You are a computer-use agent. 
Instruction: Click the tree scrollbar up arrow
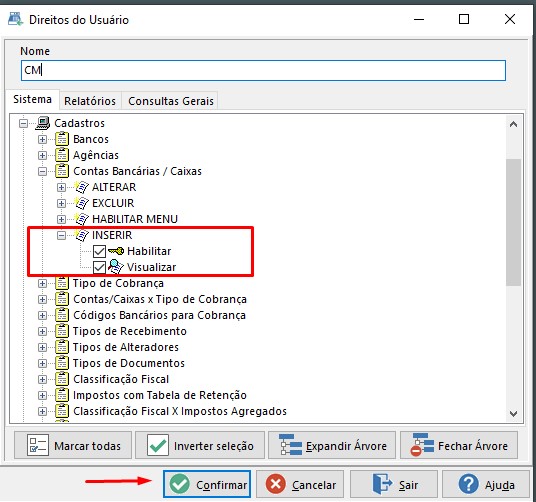click(x=513, y=124)
